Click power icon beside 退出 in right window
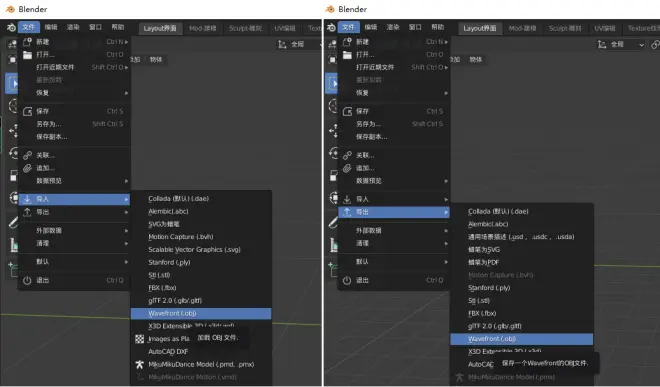 click(347, 280)
